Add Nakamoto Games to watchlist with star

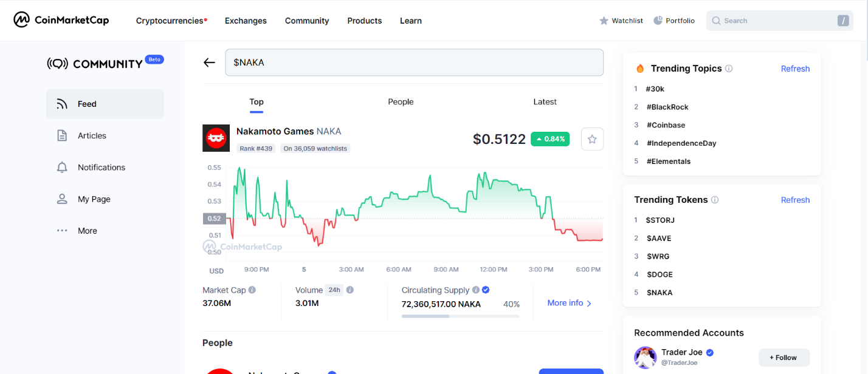pos(592,139)
